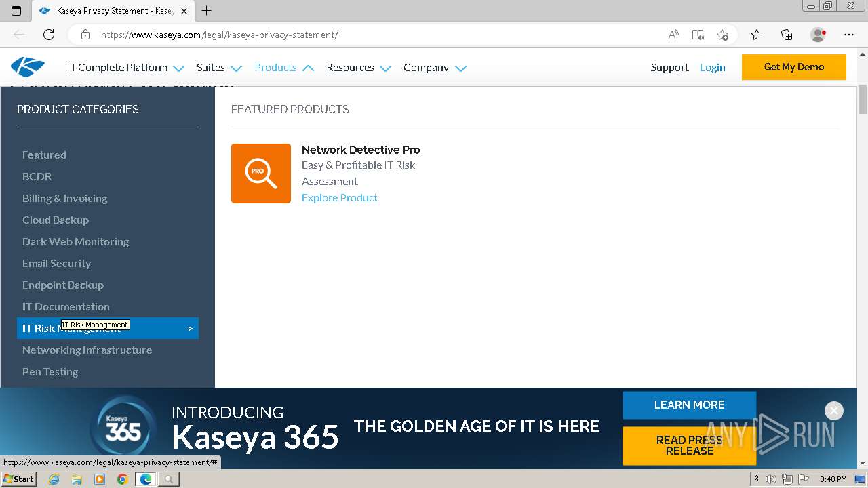Image resolution: width=868 pixels, height=488 pixels.
Task: Open the Favorites list icon
Action: 757,35
